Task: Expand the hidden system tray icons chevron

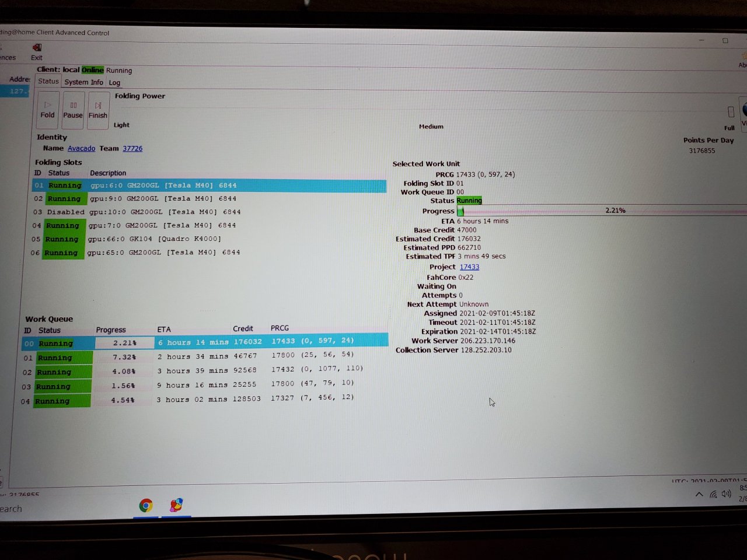Action: [699, 495]
